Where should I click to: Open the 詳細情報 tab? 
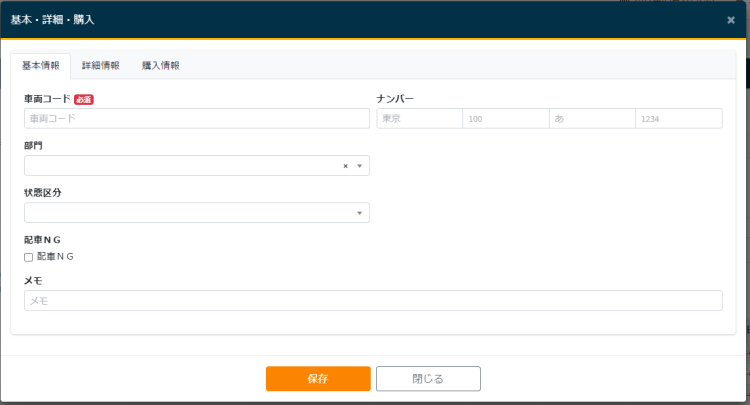point(101,66)
